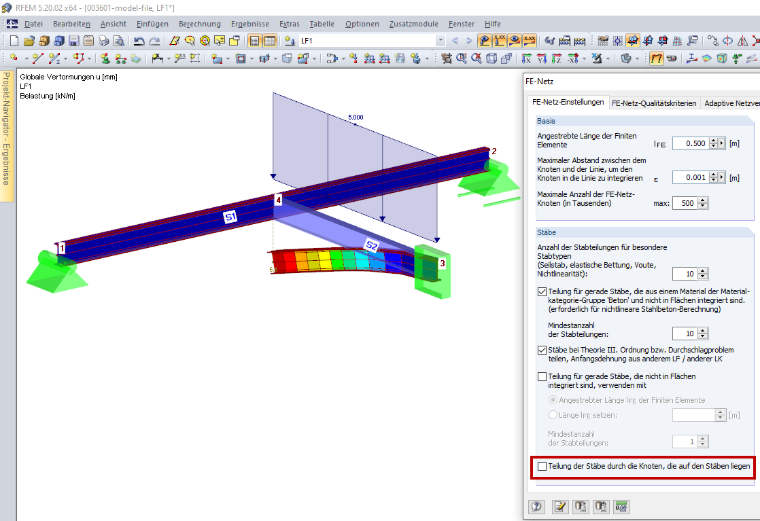
Task: Click the 'Belastung [kN/m]' text in the view
Action: coord(48,96)
